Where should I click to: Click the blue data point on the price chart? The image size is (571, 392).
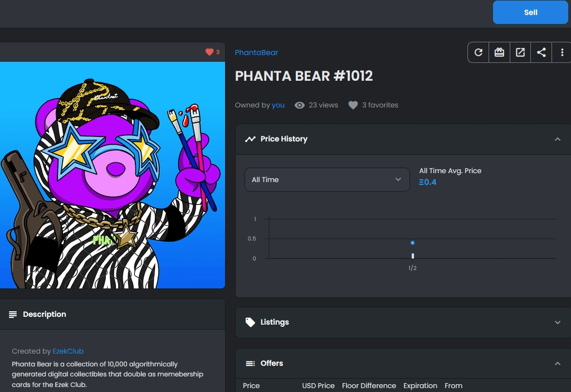coord(412,243)
